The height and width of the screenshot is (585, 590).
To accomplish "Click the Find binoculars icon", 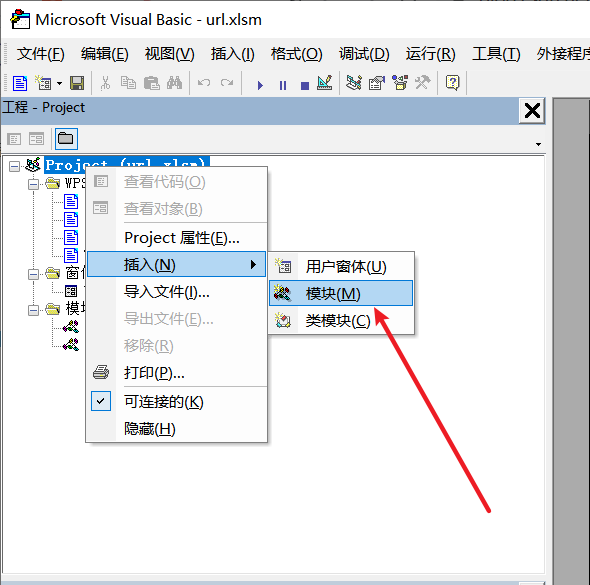I will (x=174, y=83).
